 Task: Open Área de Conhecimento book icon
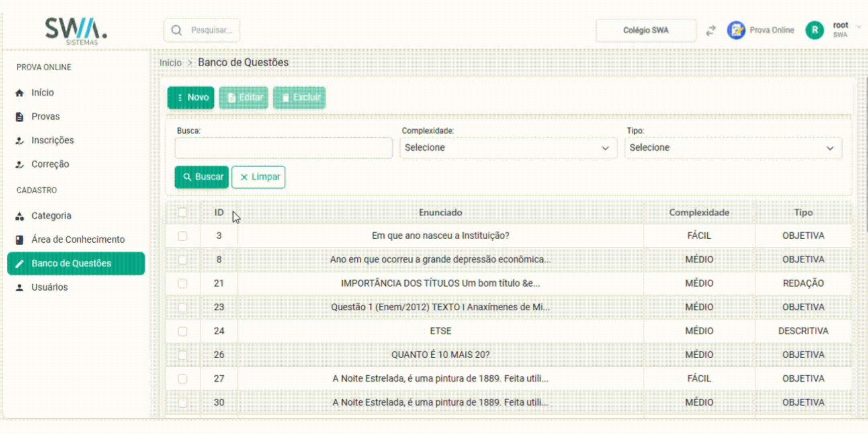(19, 240)
